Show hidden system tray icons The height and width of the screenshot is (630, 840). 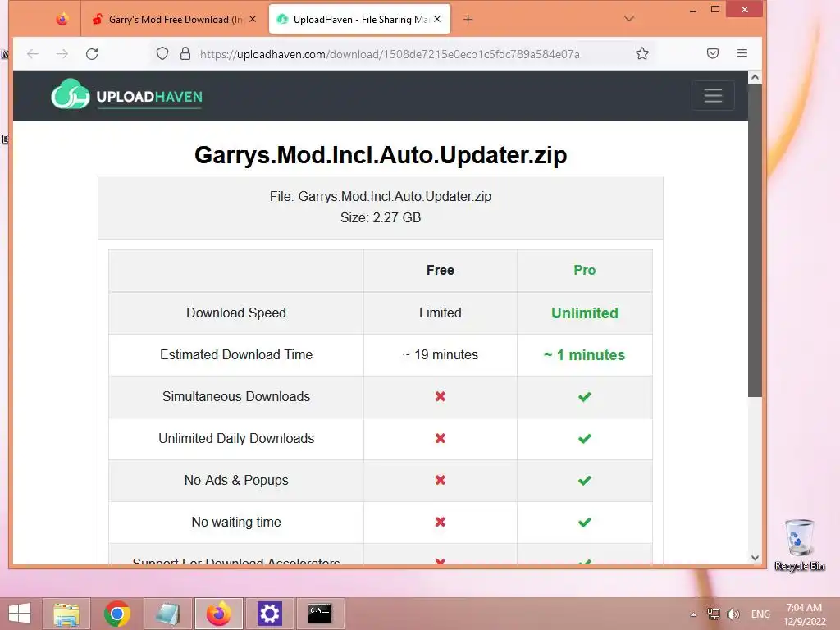pyautogui.click(x=693, y=614)
